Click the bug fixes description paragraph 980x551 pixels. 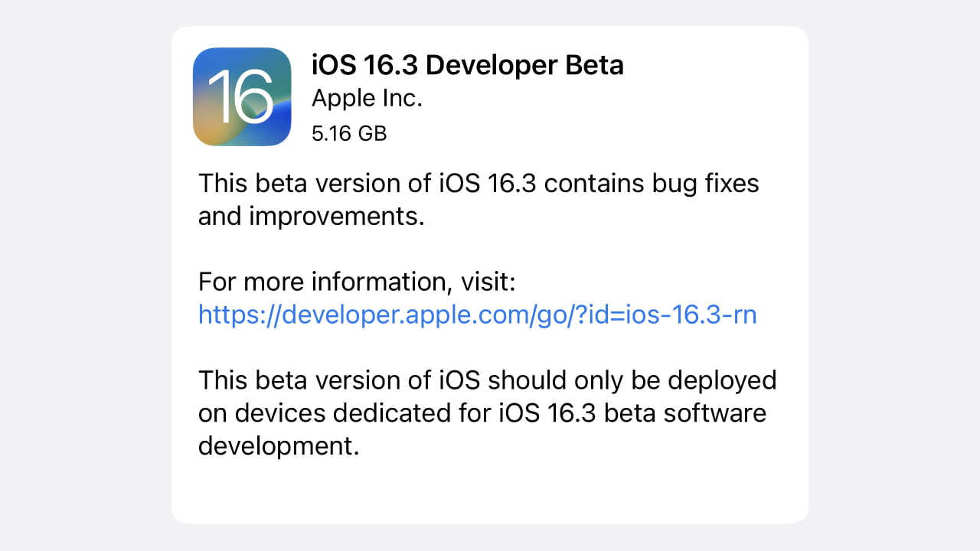479,199
